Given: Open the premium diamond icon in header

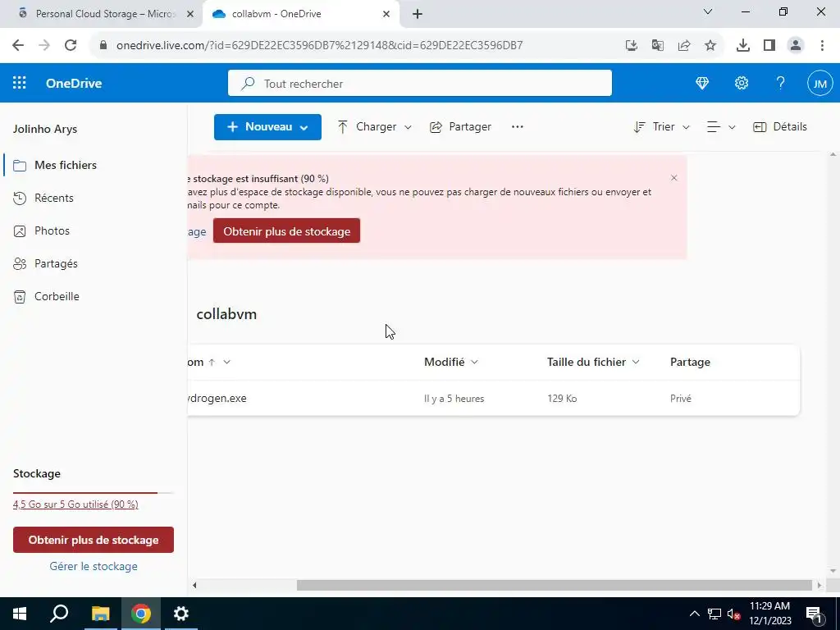Looking at the screenshot, I should (x=702, y=83).
